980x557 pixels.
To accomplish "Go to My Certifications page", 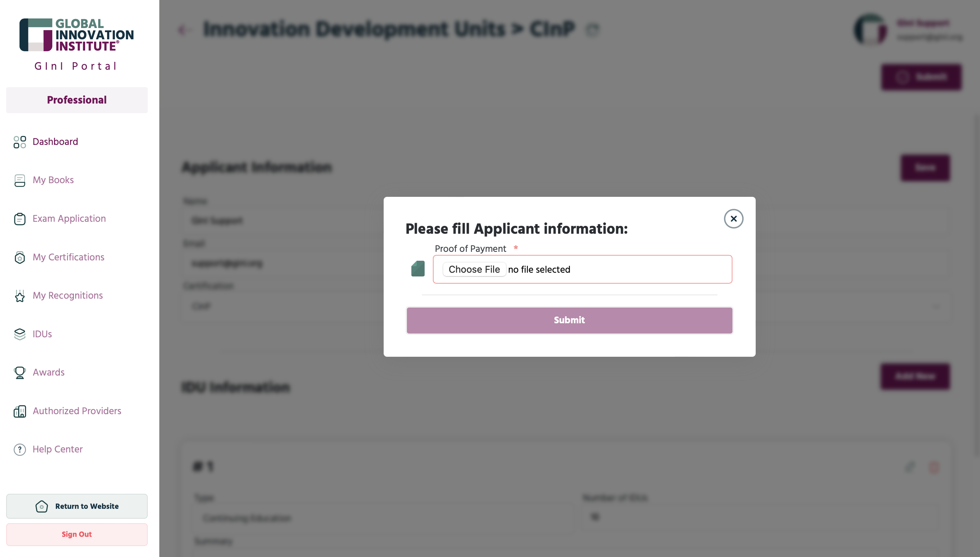I will tap(68, 257).
